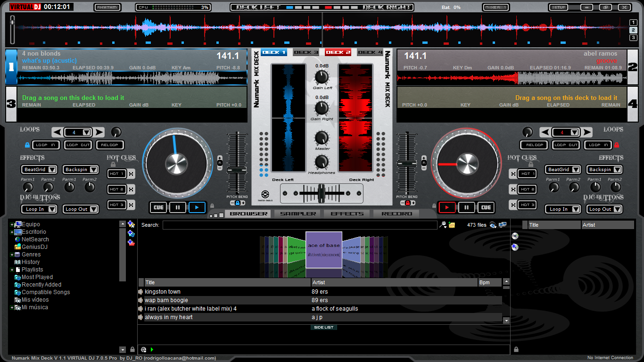Hit the CUE button on left deck
The height and width of the screenshot is (362, 644).
tap(158, 207)
